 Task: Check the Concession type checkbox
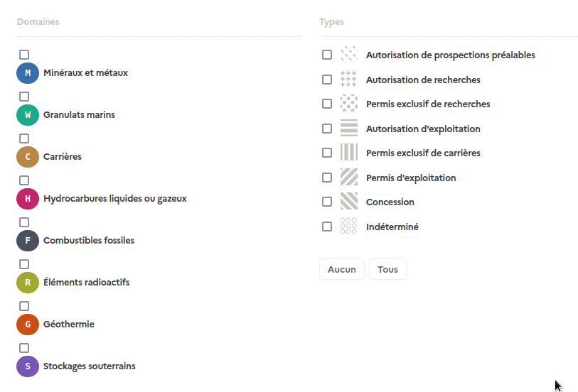coord(327,202)
